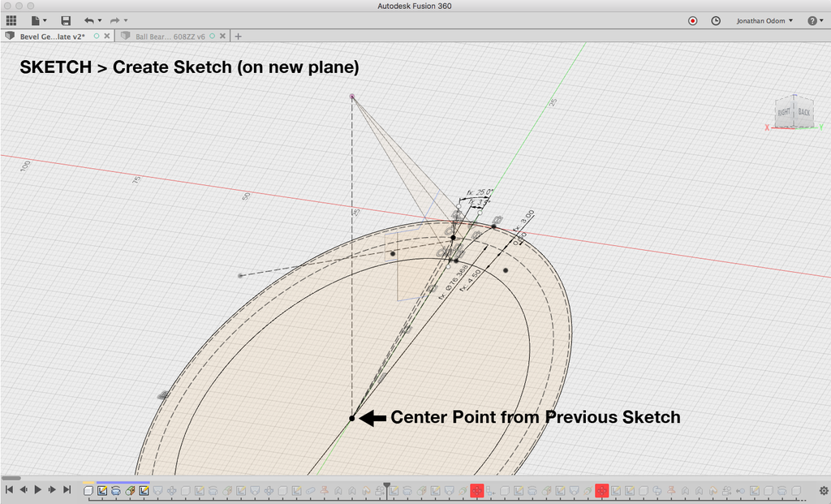
Task: Select the arrow-with-circle feature in timeline
Action: 740,491
